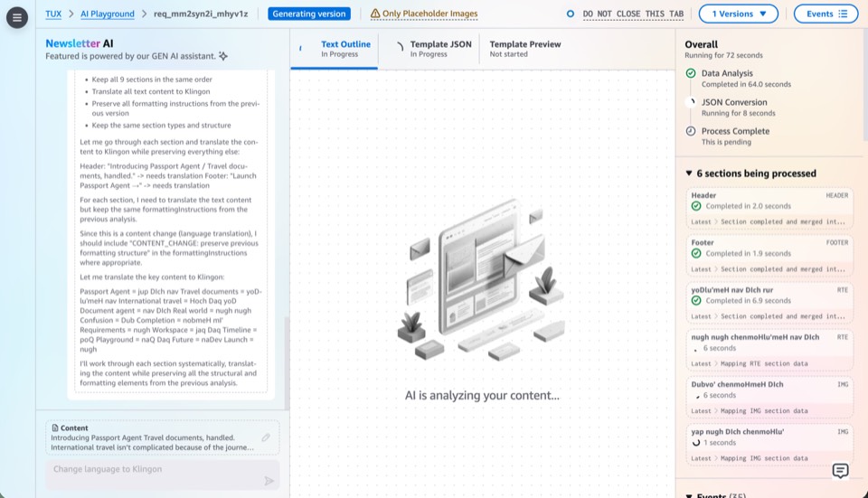
Task: Click the Data Analysis completed check icon
Action: 690,73
